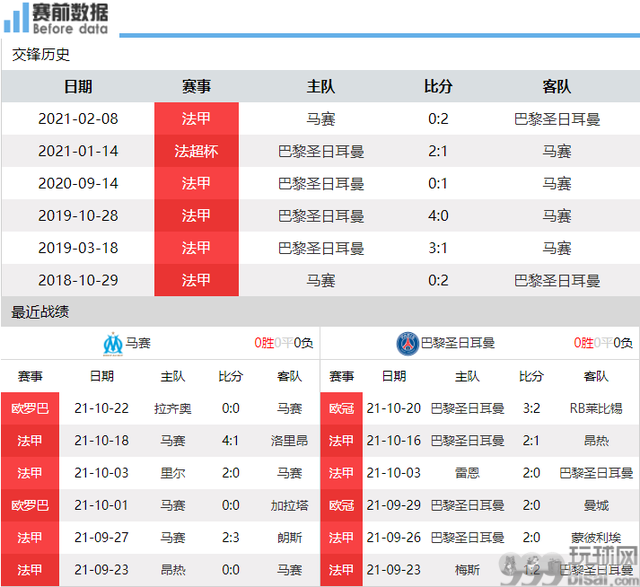The height and width of the screenshot is (587, 640).
Task: Click the 客队 column header in history table
Action: [x=556, y=87]
